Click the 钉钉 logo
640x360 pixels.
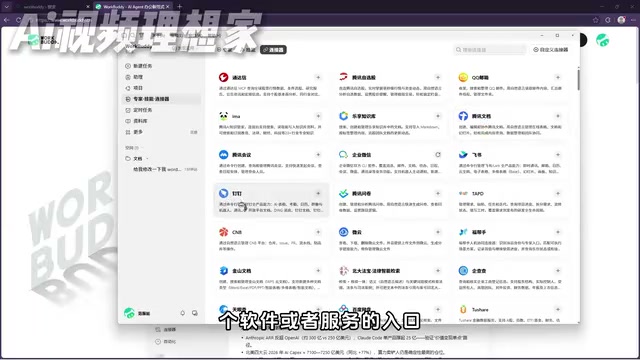(x=223, y=193)
